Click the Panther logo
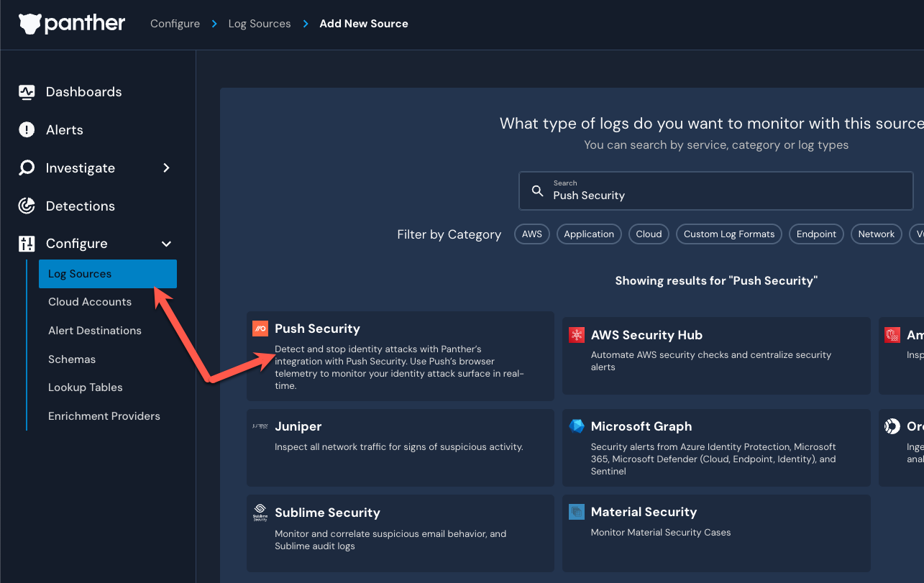The image size is (924, 583). 72,24
